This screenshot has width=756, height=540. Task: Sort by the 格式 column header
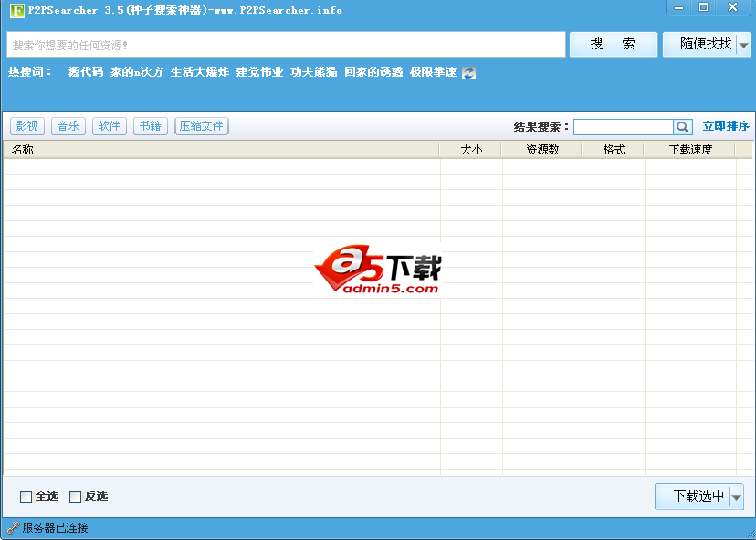(614, 150)
